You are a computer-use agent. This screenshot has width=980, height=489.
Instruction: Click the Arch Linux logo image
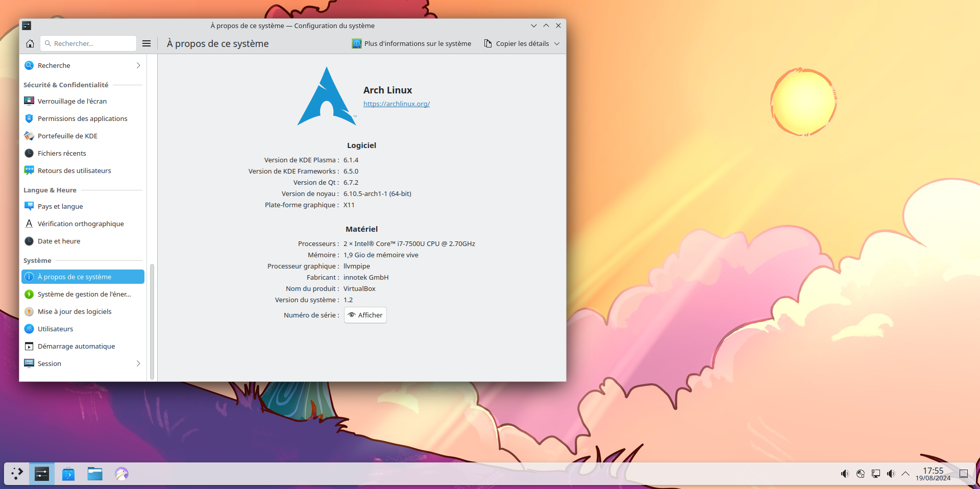coord(327,96)
